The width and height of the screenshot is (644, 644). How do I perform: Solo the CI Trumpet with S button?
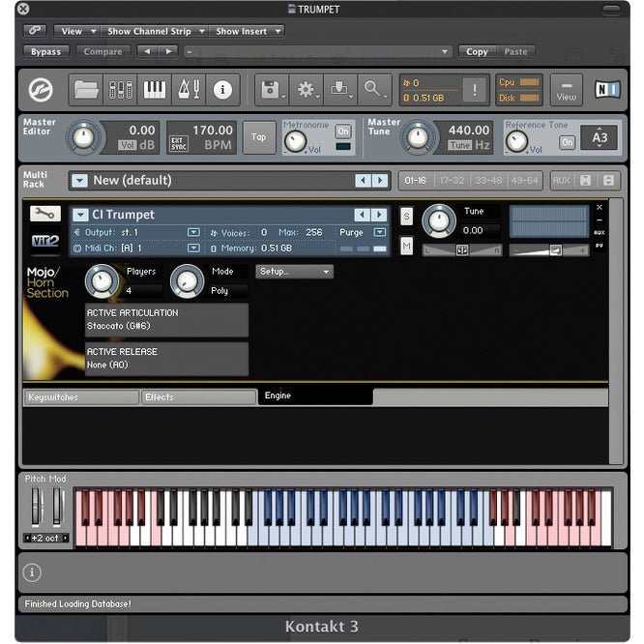pos(406,216)
